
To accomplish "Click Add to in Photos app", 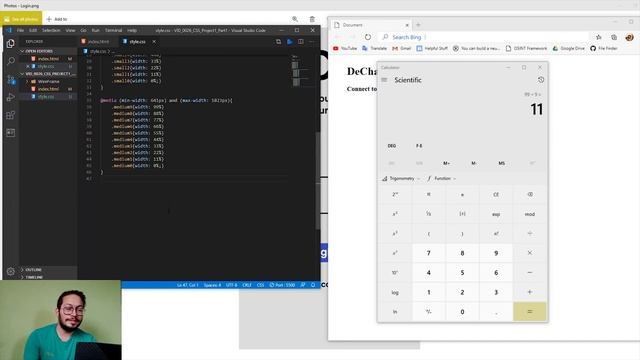I will pos(57,19).
